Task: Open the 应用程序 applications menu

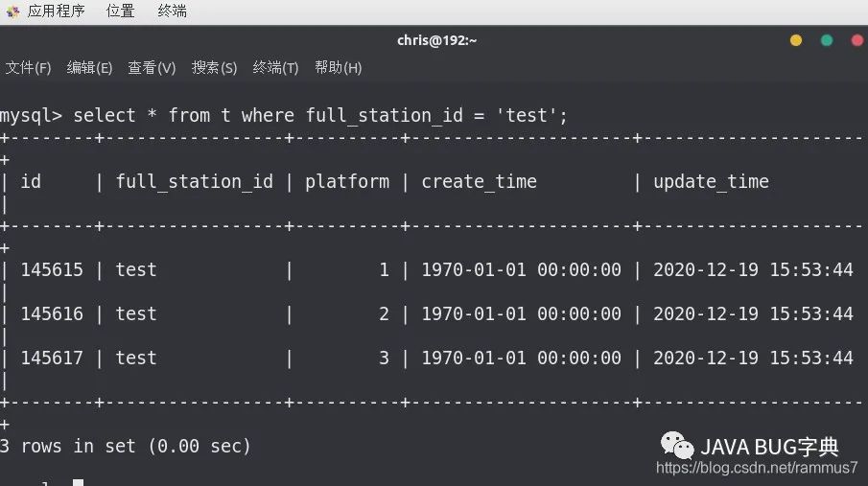Action: pyautogui.click(x=56, y=11)
